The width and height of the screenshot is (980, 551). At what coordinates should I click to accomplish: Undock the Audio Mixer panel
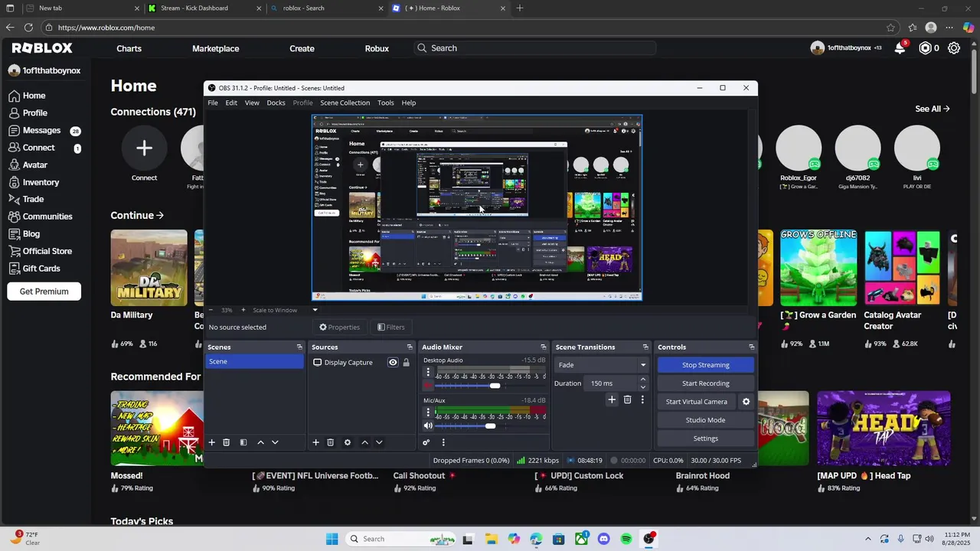tap(544, 347)
